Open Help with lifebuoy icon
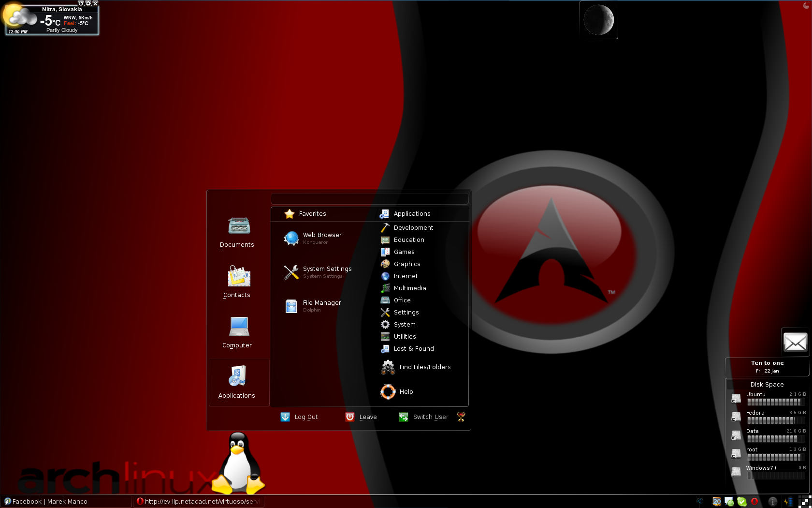812x508 pixels. (x=397, y=392)
